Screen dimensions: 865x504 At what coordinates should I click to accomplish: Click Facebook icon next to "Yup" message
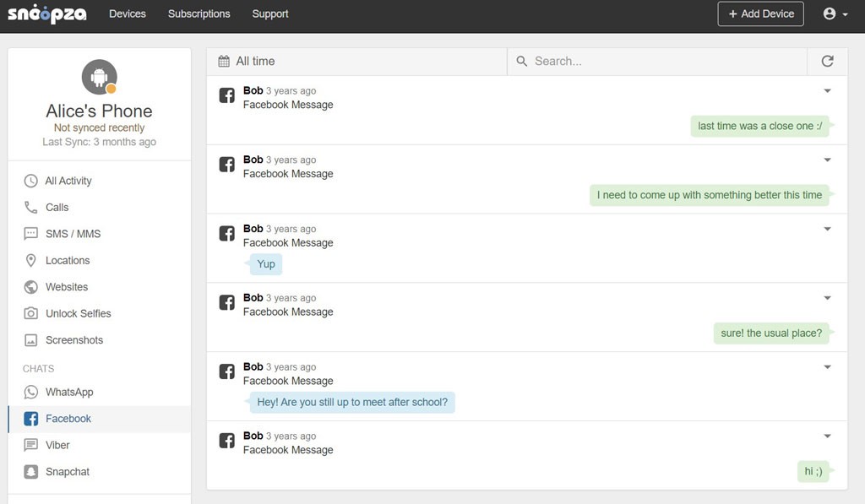(226, 234)
